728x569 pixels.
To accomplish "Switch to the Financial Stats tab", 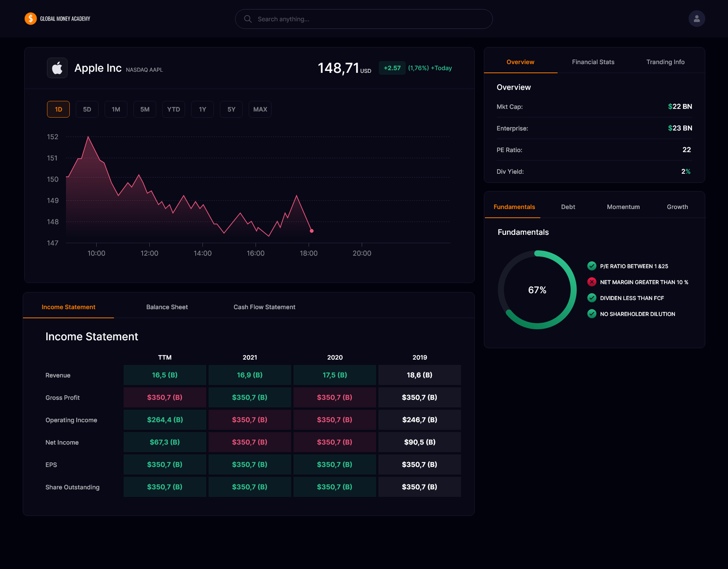I will 593,62.
